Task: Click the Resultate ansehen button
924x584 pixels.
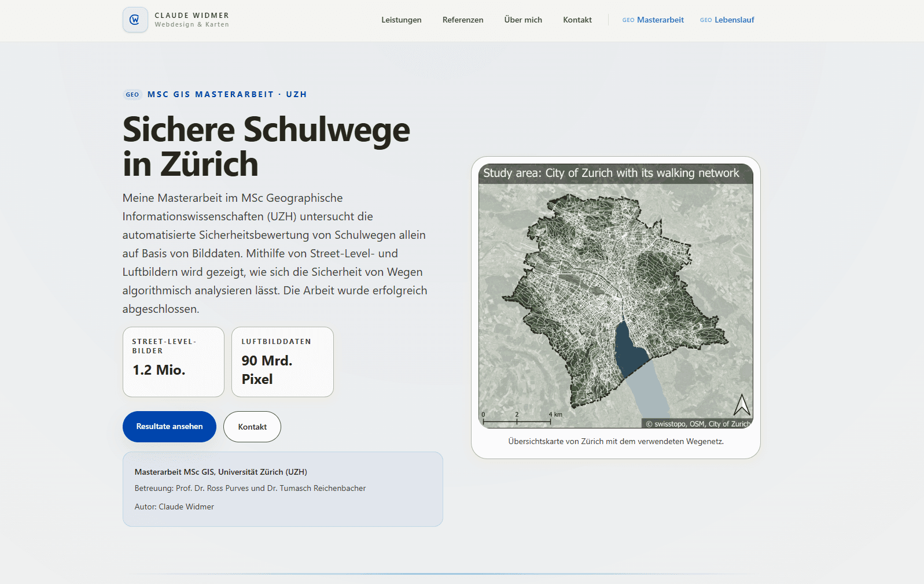Action: (170, 427)
